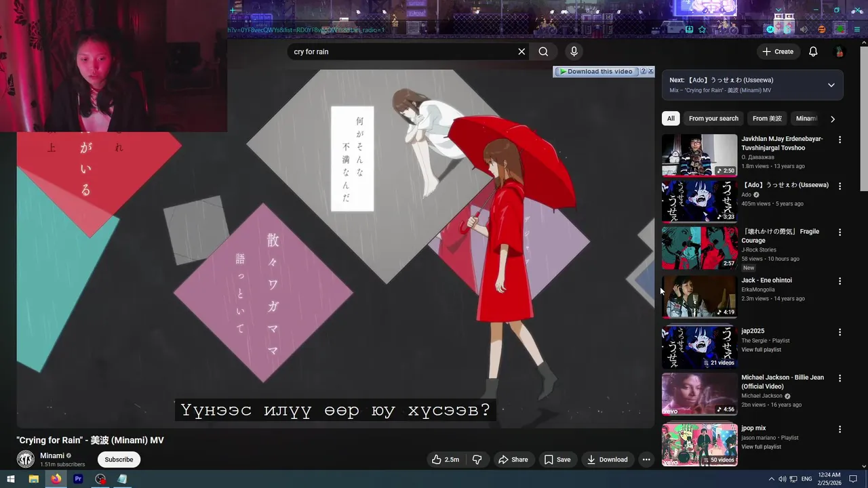Open options for Billie Jean video
The image size is (868, 488).
[840, 378]
